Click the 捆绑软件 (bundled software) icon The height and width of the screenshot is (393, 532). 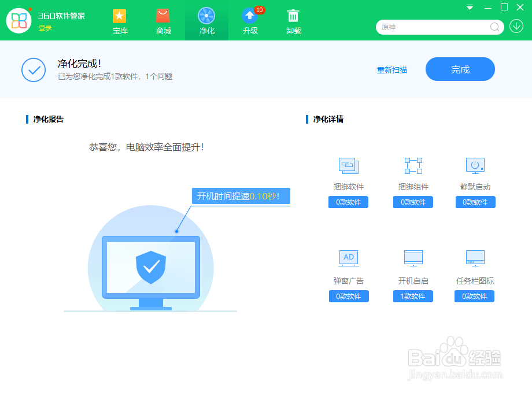[x=348, y=166]
